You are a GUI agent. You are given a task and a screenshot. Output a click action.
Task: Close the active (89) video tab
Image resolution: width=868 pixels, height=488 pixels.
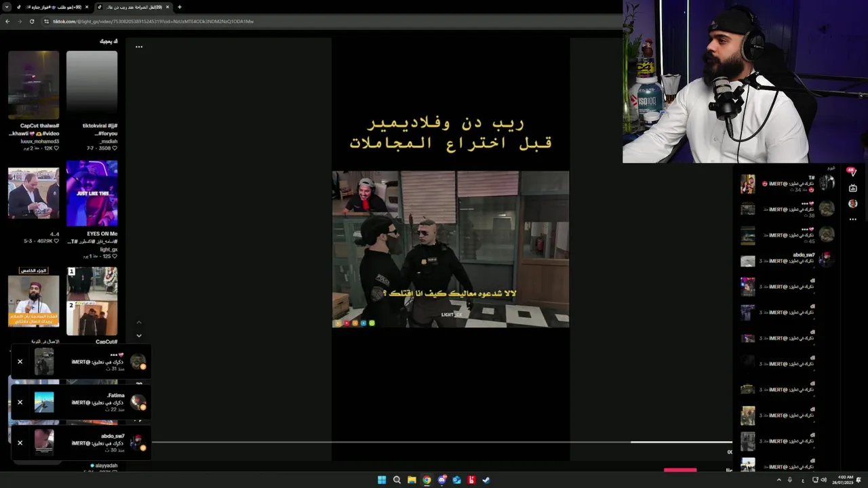point(167,7)
